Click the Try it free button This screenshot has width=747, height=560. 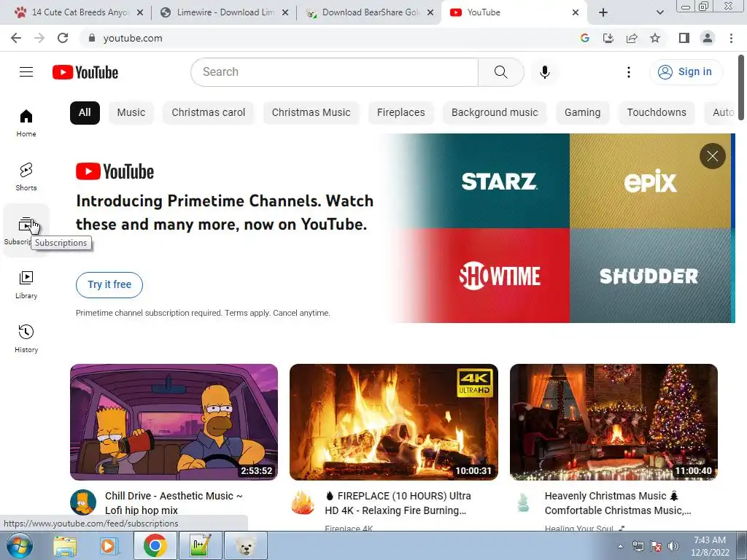coord(109,285)
